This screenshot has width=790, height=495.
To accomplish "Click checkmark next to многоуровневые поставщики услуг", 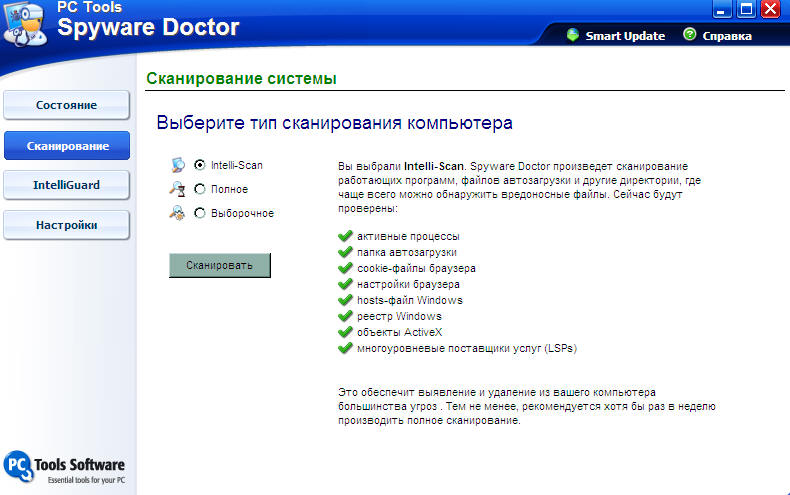I will point(345,348).
